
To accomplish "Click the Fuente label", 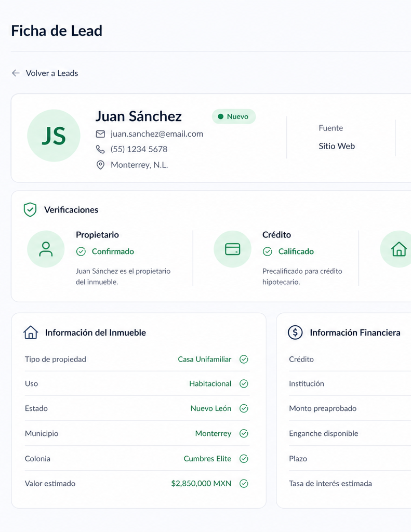I will click(331, 128).
